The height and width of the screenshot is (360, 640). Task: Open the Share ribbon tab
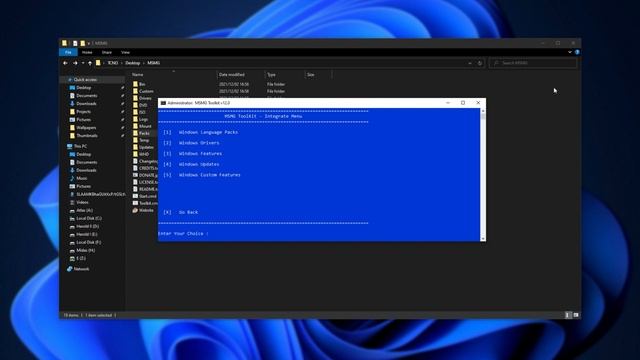coord(107,52)
